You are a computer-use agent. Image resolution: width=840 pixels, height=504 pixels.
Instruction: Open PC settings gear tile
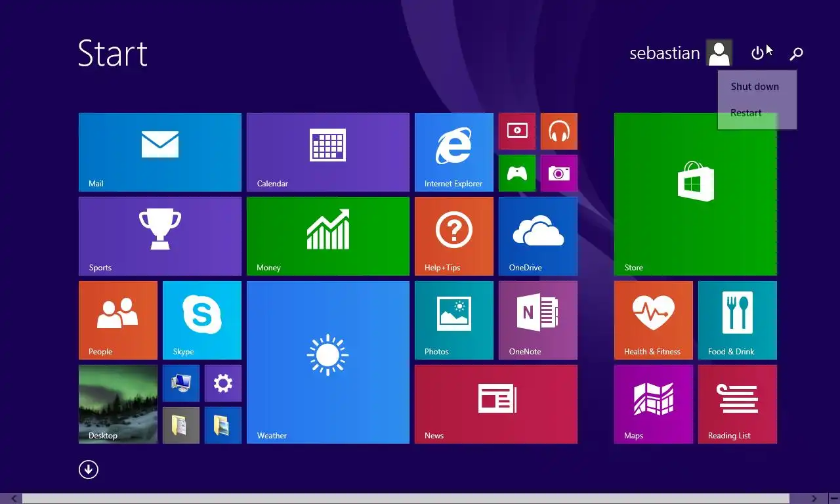(223, 383)
